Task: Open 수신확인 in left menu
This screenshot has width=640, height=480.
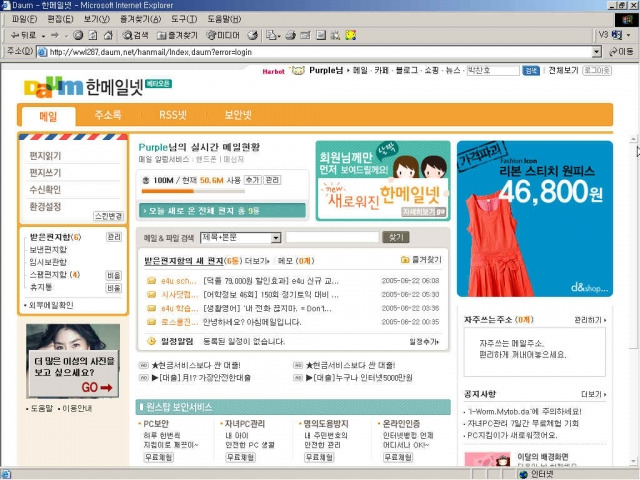Action: [x=45, y=189]
